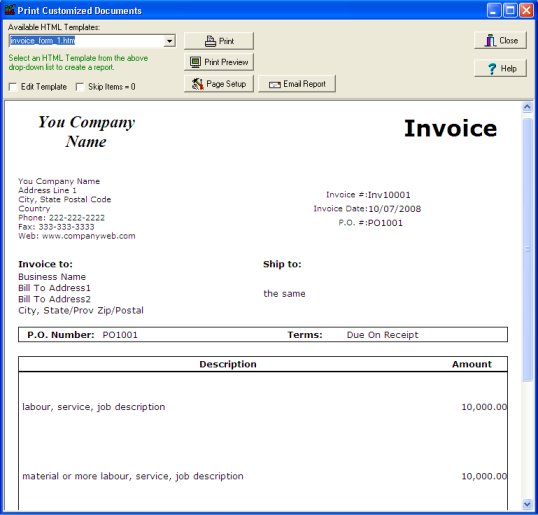Minimize the Print Customized Documents window
Image resolution: width=538 pixels, height=515 pixels.
tap(493, 10)
